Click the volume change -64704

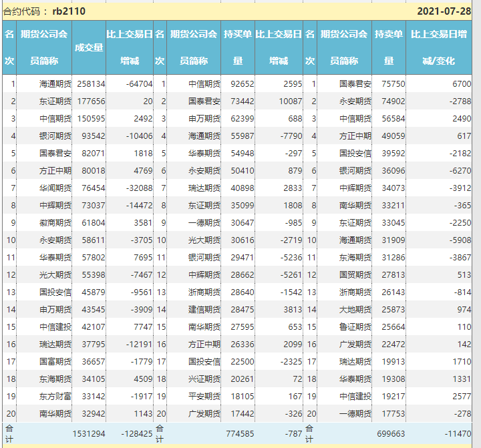point(139,83)
